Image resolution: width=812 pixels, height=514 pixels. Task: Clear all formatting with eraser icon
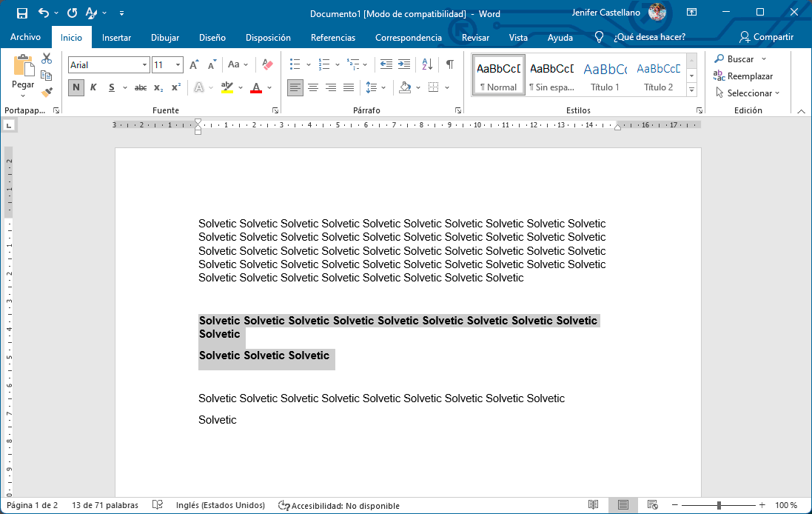[268, 64]
